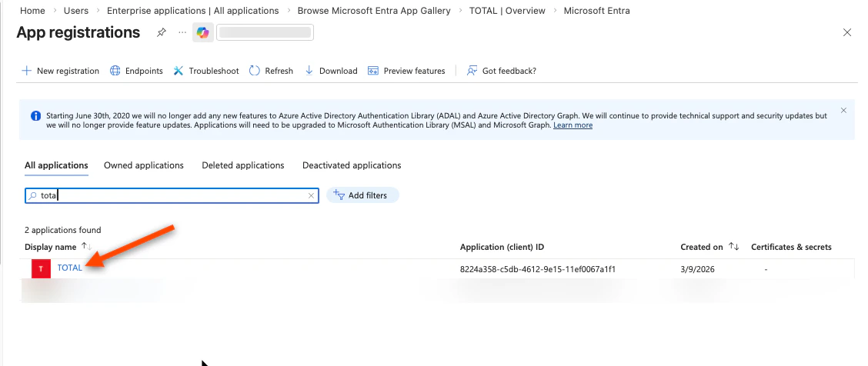
Task: Click the Download arrow icon
Action: coord(309,71)
